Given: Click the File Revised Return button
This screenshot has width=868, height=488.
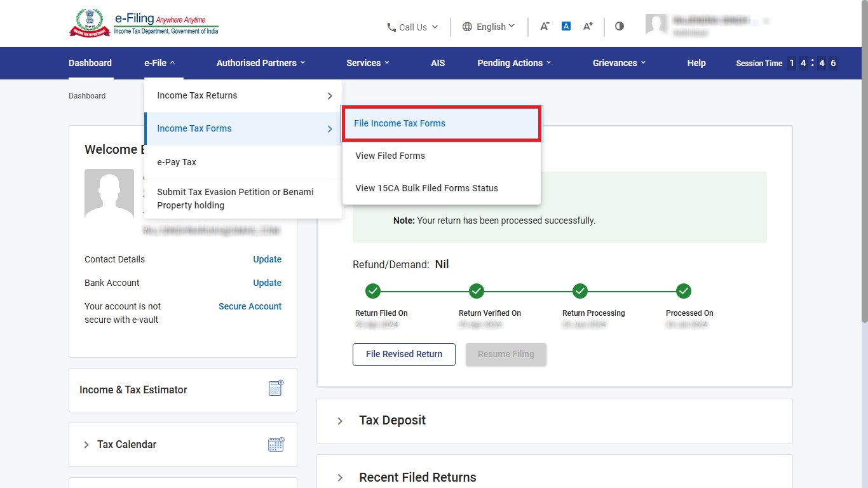Looking at the screenshot, I should click(x=403, y=354).
